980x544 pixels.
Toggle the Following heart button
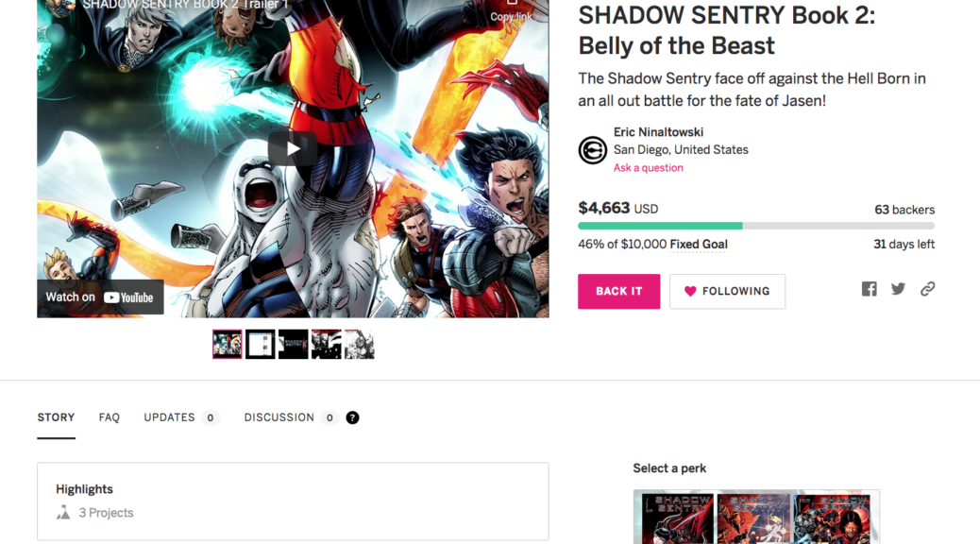tap(727, 291)
